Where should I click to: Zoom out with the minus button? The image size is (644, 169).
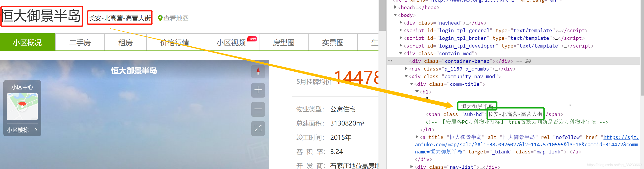point(258,109)
